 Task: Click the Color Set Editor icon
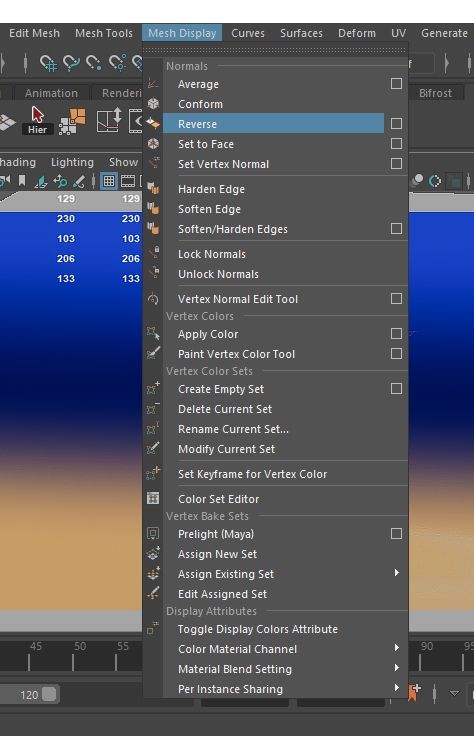pyautogui.click(x=153, y=498)
